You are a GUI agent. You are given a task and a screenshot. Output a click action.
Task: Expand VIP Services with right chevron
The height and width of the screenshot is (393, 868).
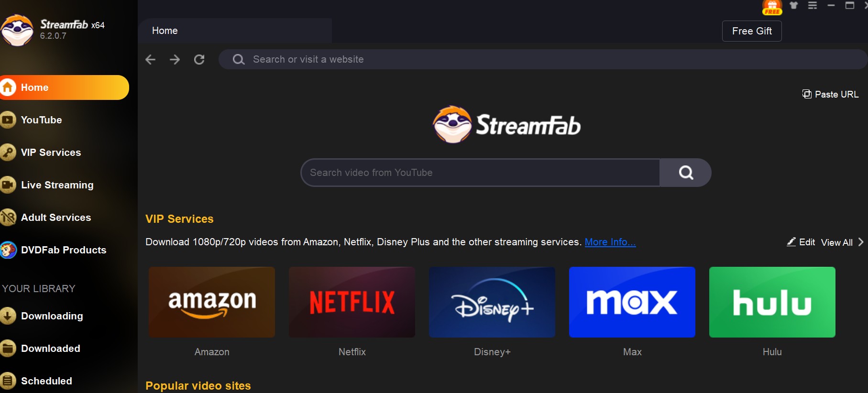pos(861,242)
